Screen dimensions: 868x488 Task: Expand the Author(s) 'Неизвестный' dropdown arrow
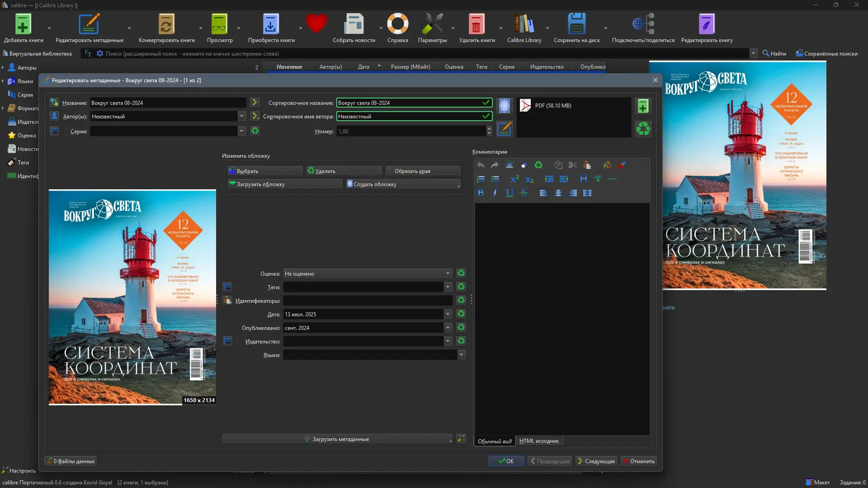tap(241, 116)
